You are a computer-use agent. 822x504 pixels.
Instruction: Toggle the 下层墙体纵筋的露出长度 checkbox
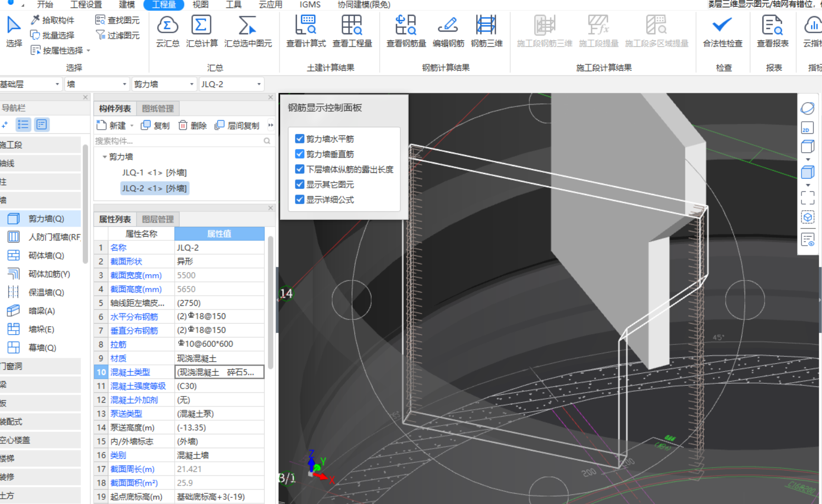click(x=299, y=169)
